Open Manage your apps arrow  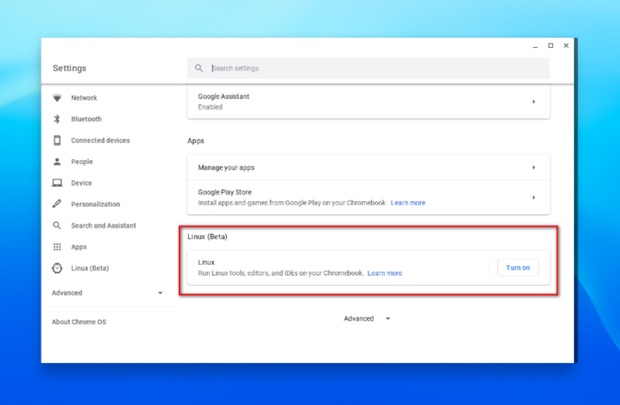(x=533, y=167)
